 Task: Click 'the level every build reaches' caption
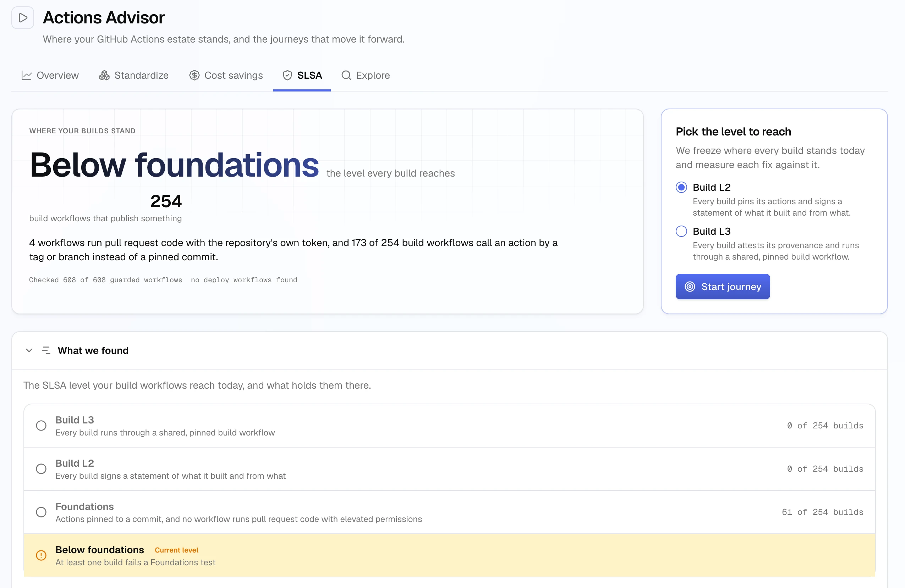tap(390, 173)
